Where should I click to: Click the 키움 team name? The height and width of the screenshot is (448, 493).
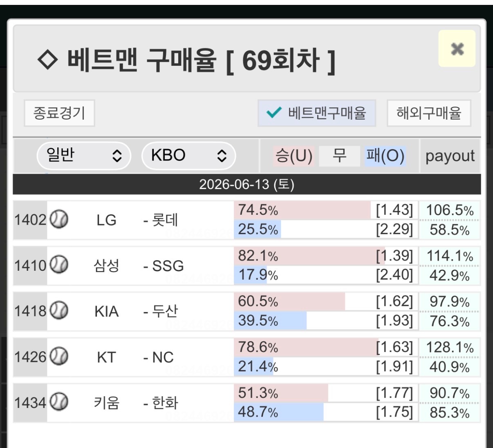point(106,403)
